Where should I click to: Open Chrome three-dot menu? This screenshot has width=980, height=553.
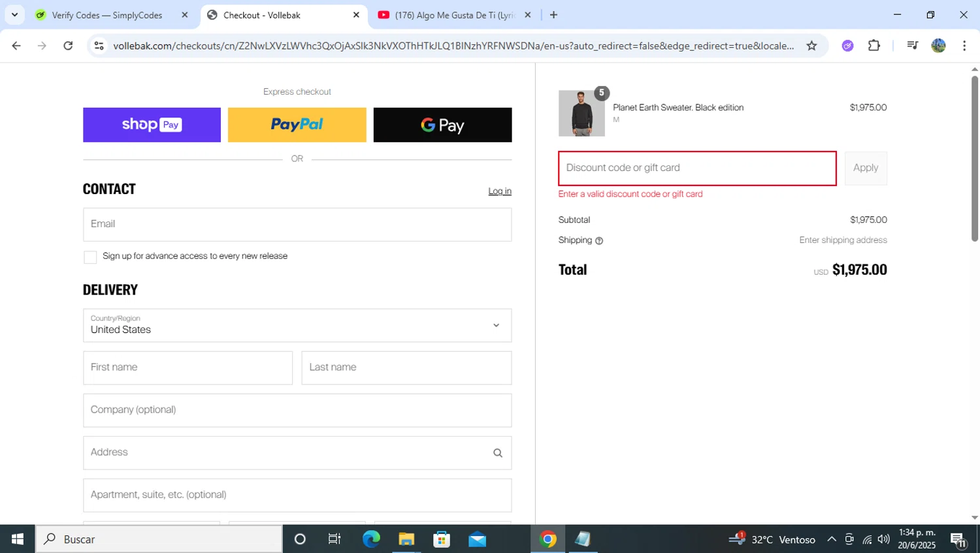[964, 46]
